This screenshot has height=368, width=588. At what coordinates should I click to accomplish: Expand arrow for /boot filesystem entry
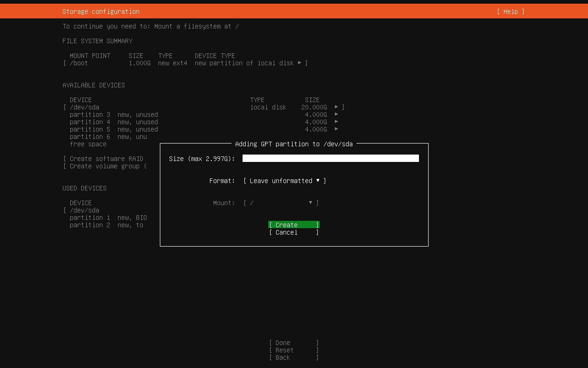click(x=300, y=63)
